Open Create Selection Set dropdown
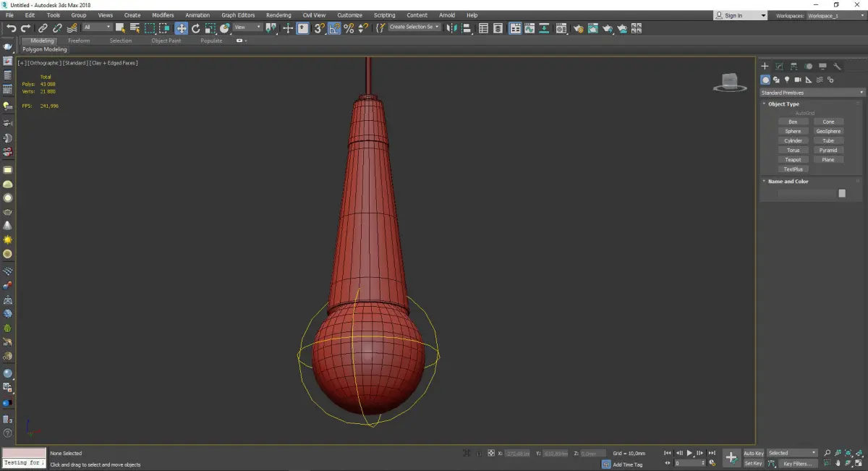Screen dimensions: 868x471 (x=414, y=27)
